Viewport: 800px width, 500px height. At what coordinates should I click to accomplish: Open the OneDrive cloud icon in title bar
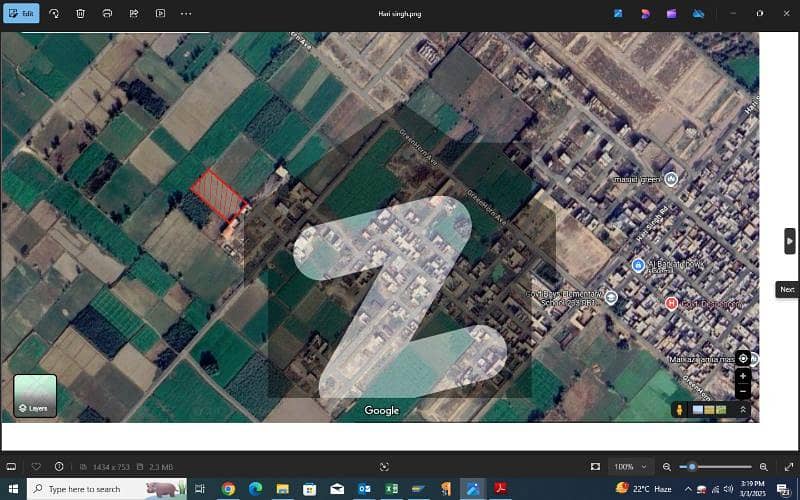pyautogui.click(x=698, y=14)
